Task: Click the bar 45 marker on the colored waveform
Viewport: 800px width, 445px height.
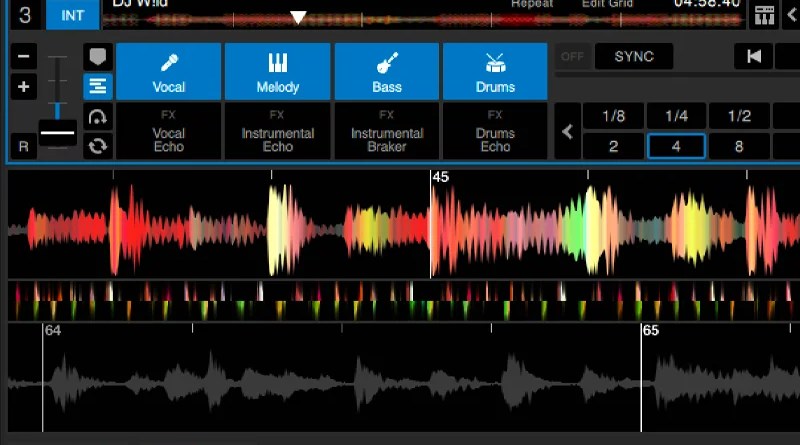Action: tap(441, 177)
